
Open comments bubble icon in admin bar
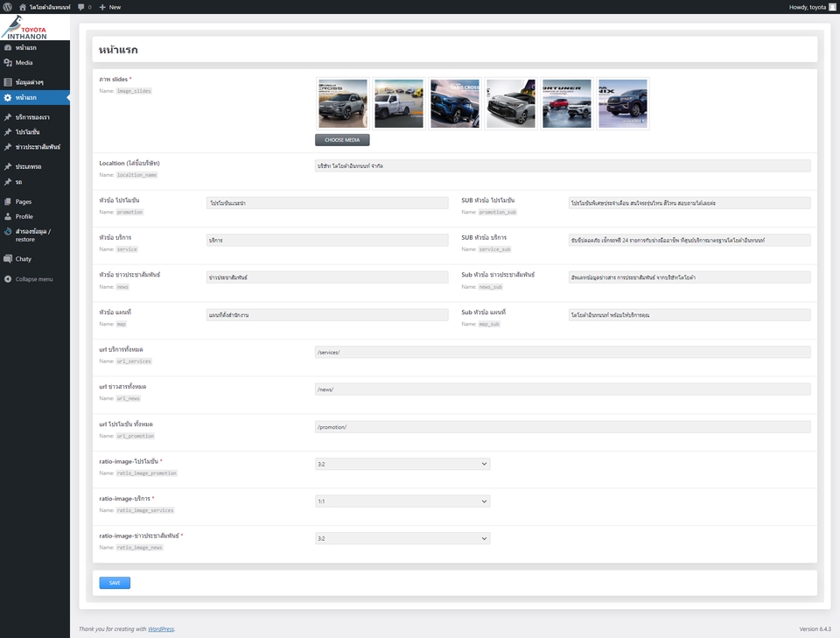(80, 7)
